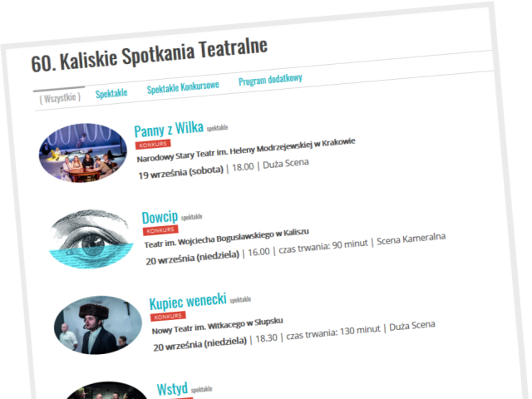Click the Dowcip eye illustration thumbnail

[91, 239]
